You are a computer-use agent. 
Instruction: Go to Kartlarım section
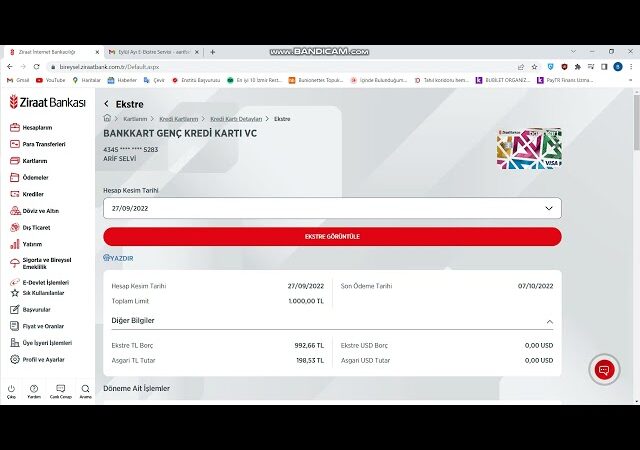35,160
